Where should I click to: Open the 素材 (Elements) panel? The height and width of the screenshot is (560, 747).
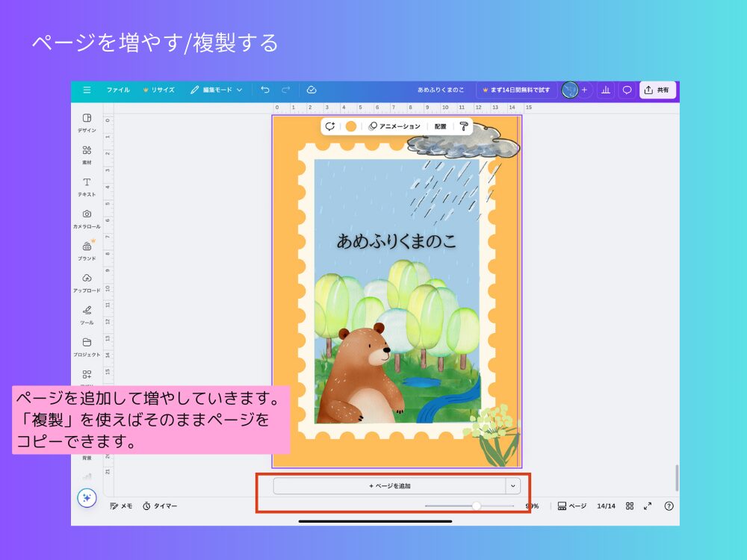[x=89, y=153]
